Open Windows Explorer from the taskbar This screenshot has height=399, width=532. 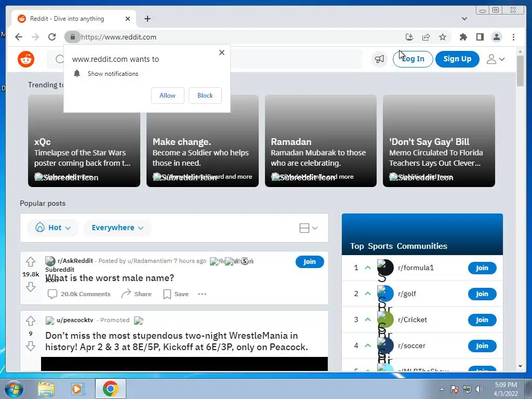(x=46, y=389)
